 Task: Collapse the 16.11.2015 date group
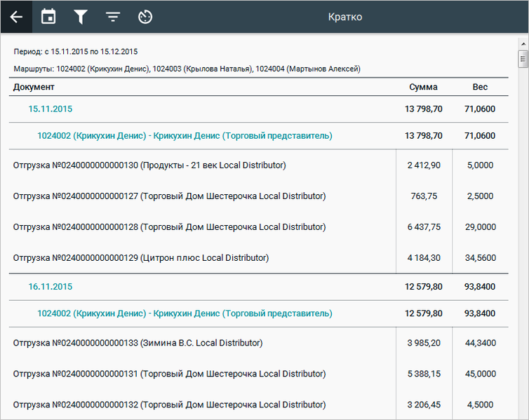pyautogui.click(x=50, y=287)
